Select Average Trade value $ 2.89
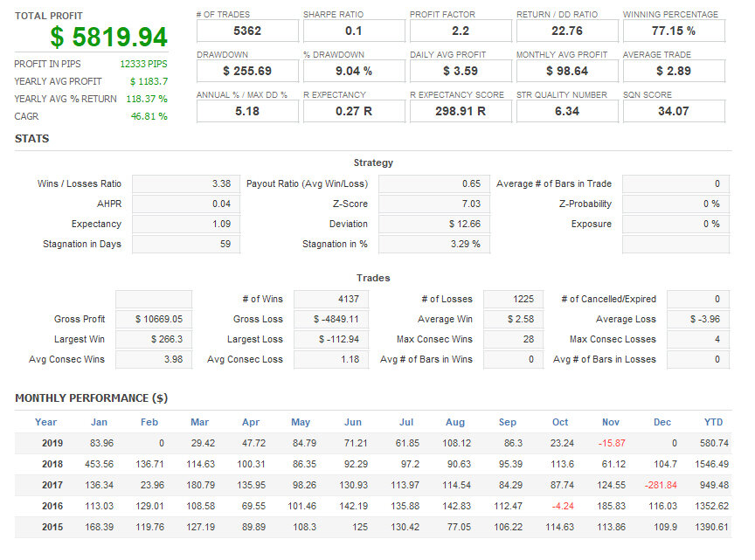The width and height of the screenshot is (755, 560). pyautogui.click(x=674, y=71)
